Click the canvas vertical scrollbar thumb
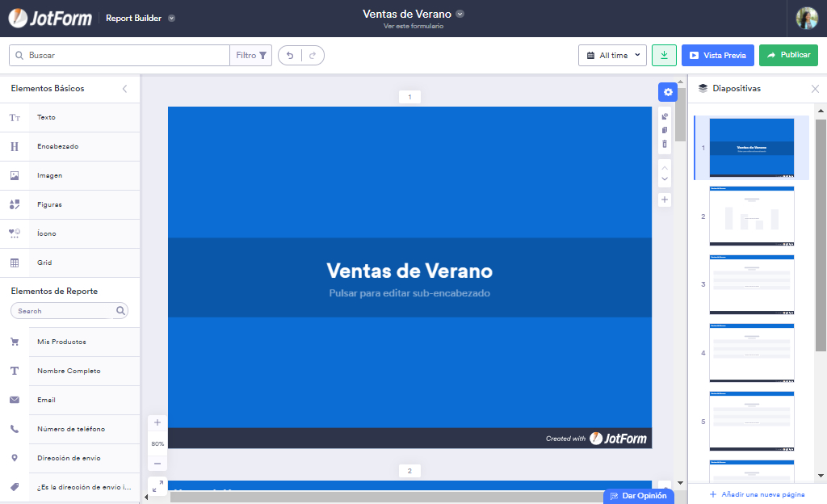 click(x=680, y=115)
